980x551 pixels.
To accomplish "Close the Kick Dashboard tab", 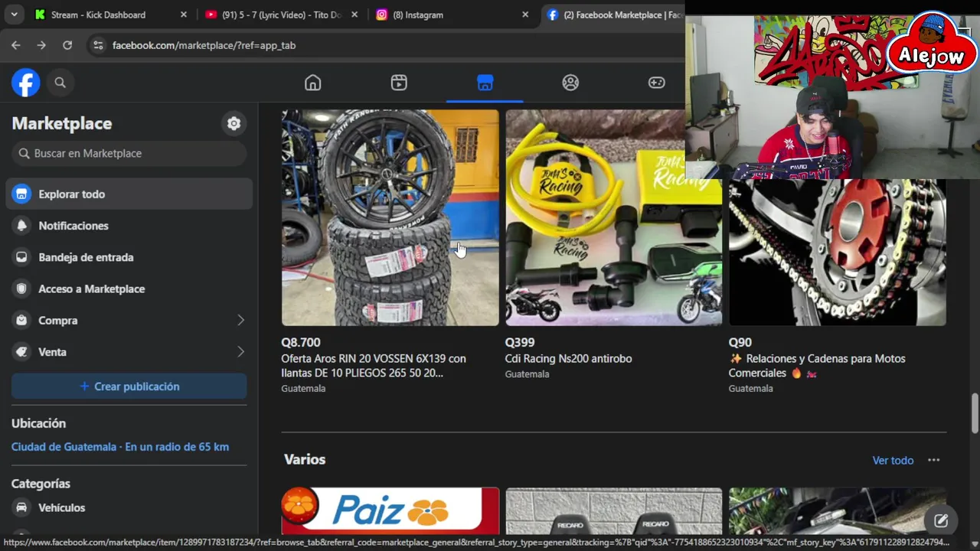I will [183, 15].
